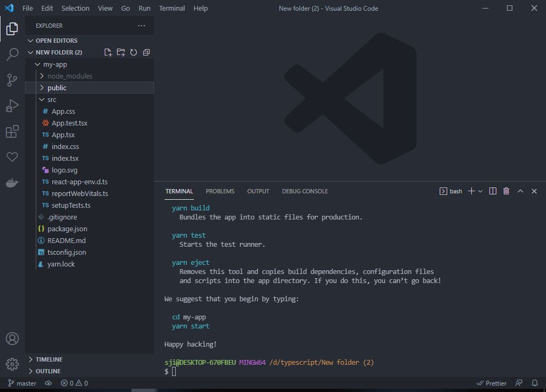
Task: Open the Search view in activity bar
Action: [12, 54]
